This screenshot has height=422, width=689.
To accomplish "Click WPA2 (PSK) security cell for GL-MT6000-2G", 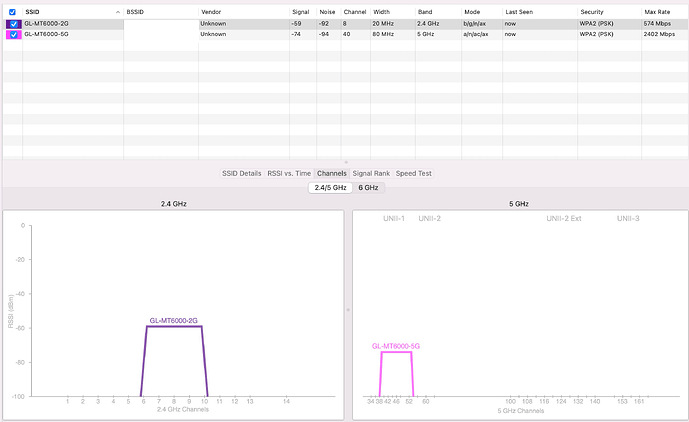I will (x=596, y=24).
